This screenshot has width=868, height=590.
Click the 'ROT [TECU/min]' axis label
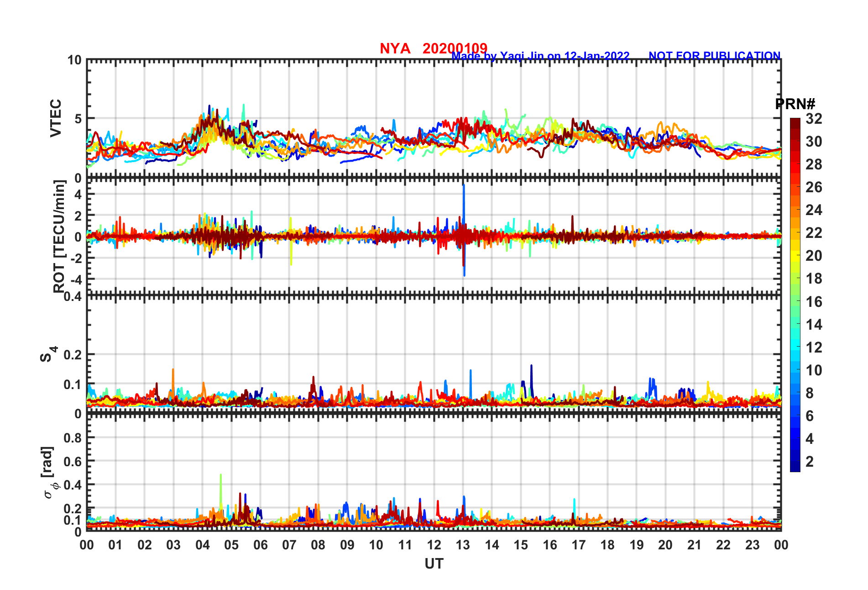click(59, 237)
